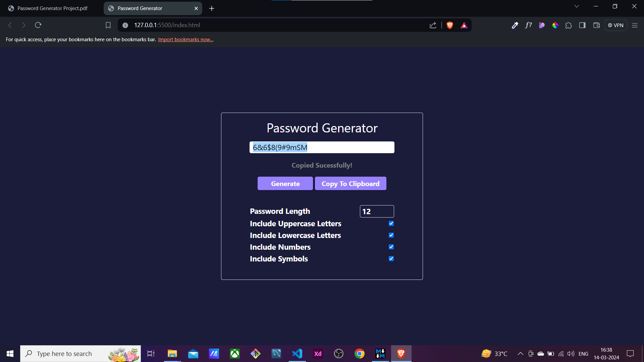The width and height of the screenshot is (644, 362).
Task: Reload the current page
Action: 38,25
